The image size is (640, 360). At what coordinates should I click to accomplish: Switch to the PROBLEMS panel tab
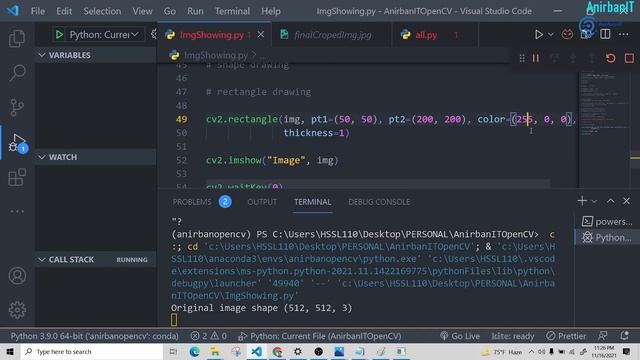pos(202,202)
